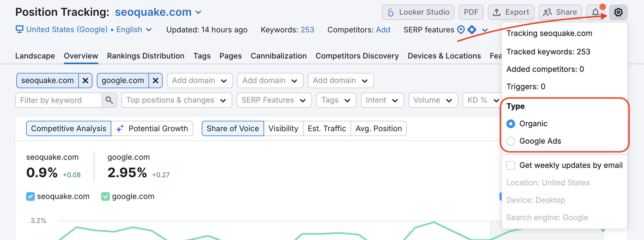Remove seoquake.com domain with X icon

85,81
